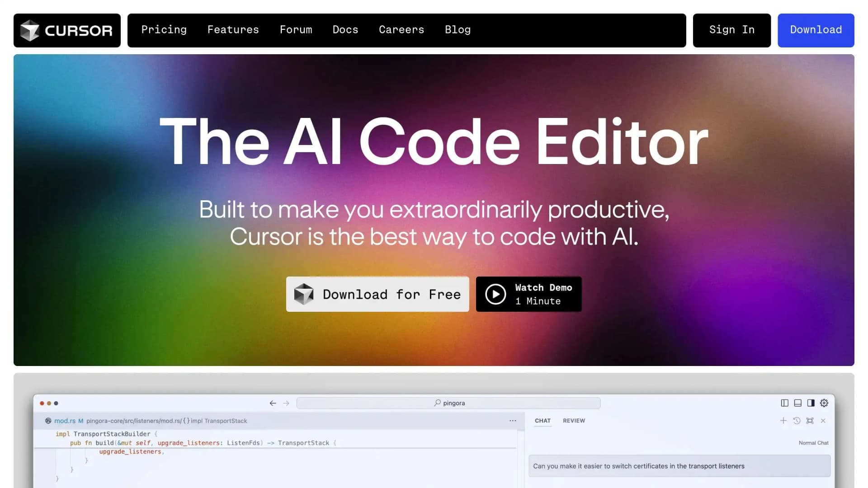Click the chat input text field
Viewport: 868px width, 488px height.
[679, 466]
